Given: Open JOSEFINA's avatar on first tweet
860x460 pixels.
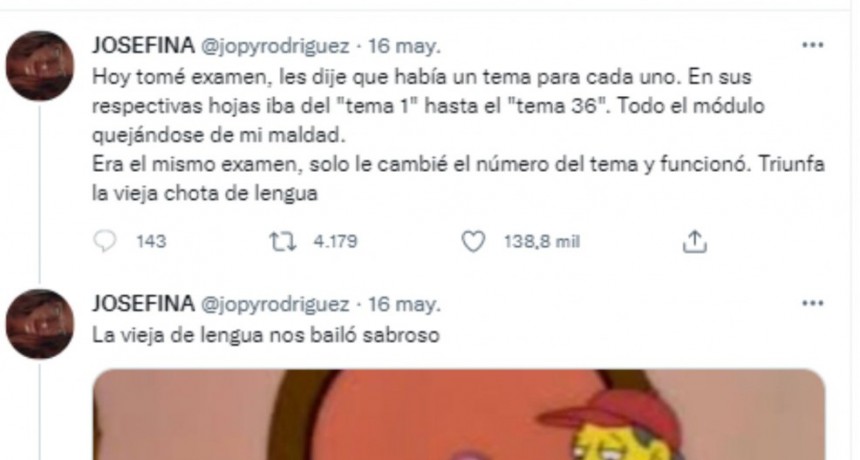Looking at the screenshot, I should [39, 66].
